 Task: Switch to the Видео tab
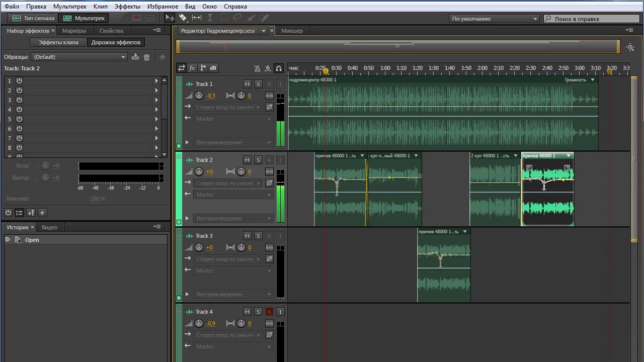[49, 227]
